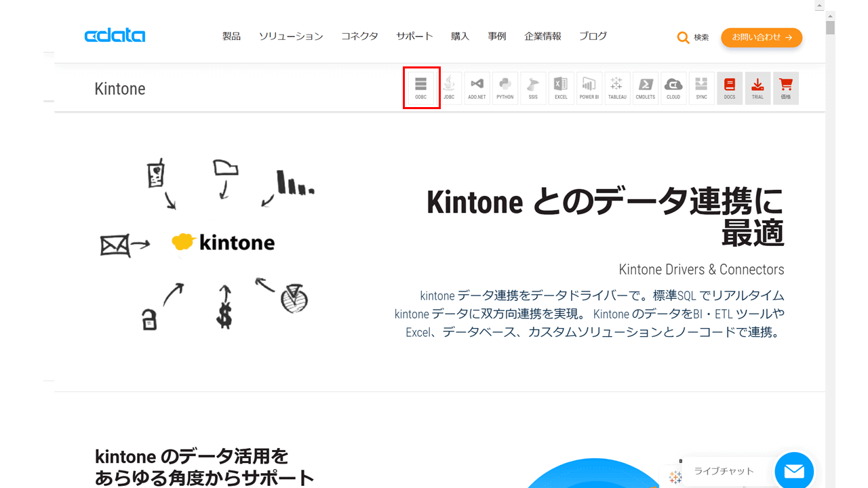Image resolution: width=868 pixels, height=488 pixels.
Task: Select the ADO.NET provider icon
Action: [477, 88]
